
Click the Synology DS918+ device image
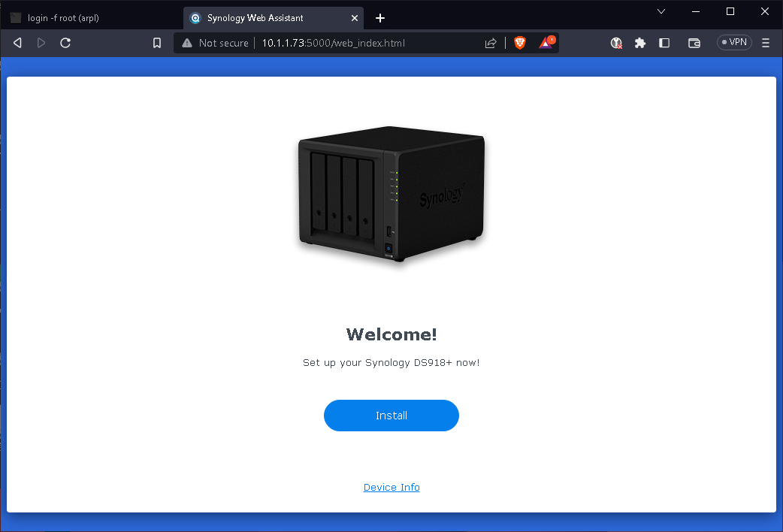[x=391, y=194]
